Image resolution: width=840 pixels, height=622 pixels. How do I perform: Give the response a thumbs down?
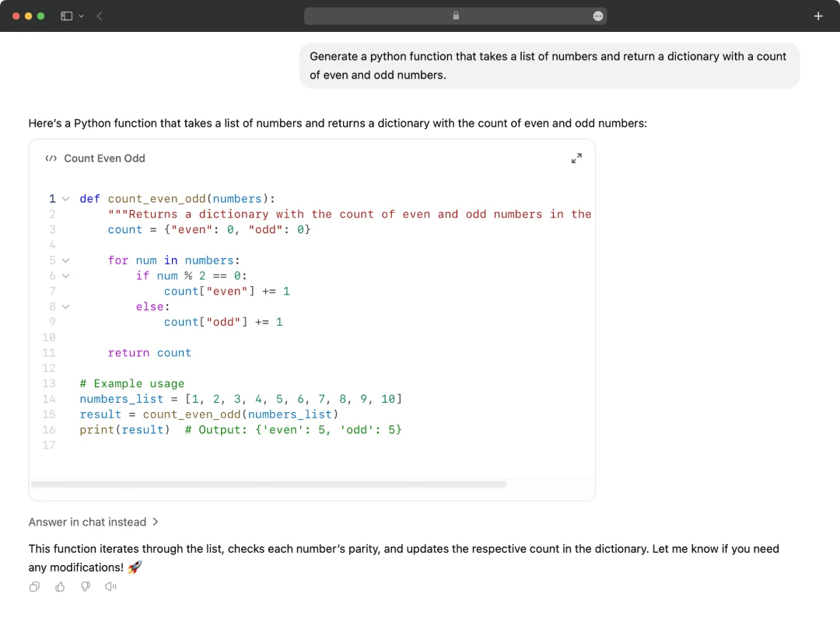click(x=86, y=586)
